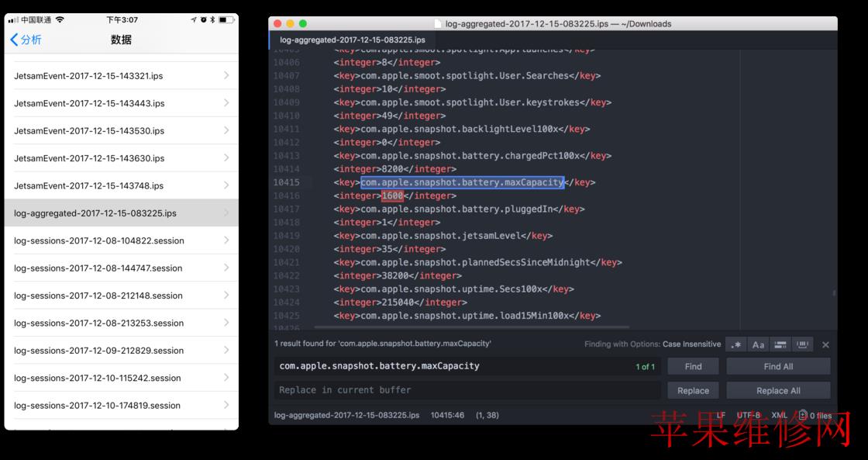
Task: Click the file name in the status bar
Action: (346, 415)
